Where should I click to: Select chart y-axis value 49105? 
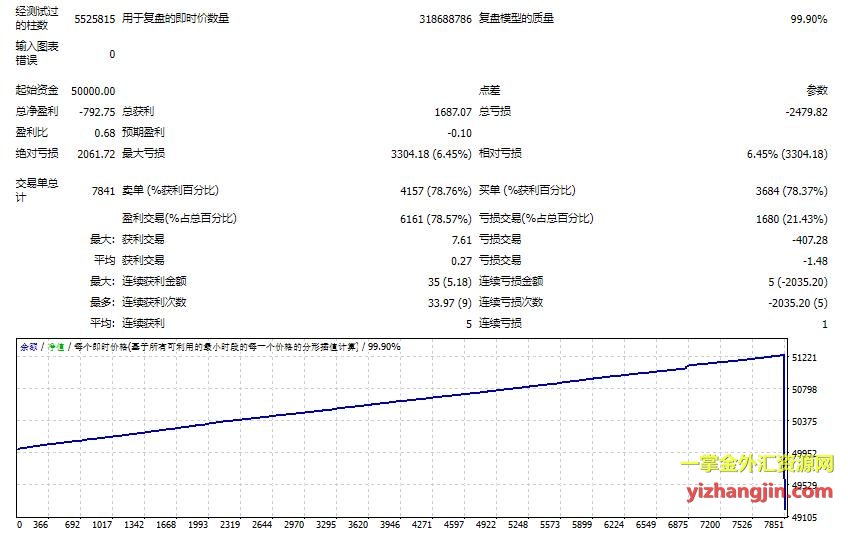click(804, 518)
